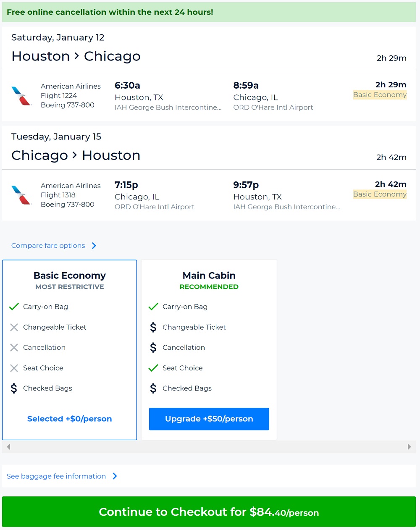Click dollar icon beside Main Cabin Changeable Ticket
This screenshot has width=420, height=530.
point(153,327)
